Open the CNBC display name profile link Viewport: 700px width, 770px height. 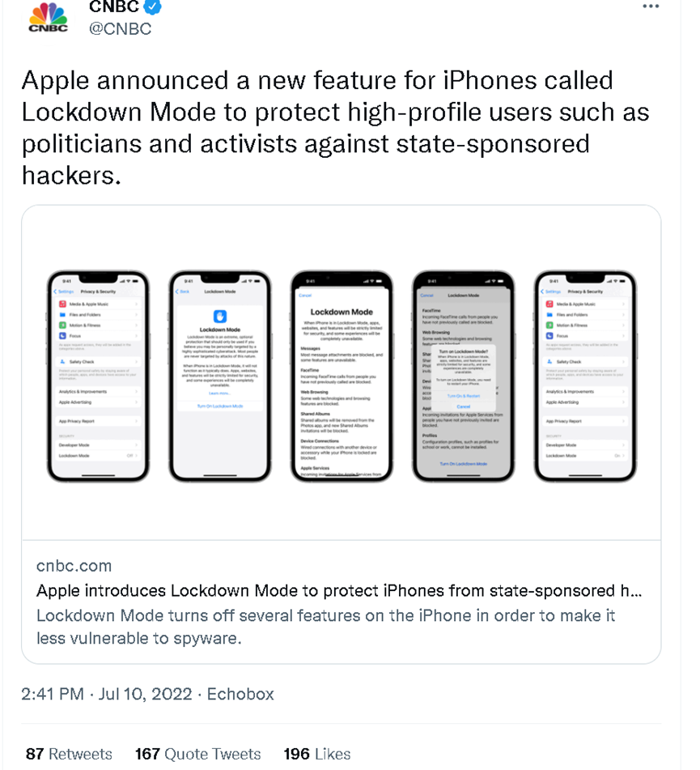tap(113, 7)
